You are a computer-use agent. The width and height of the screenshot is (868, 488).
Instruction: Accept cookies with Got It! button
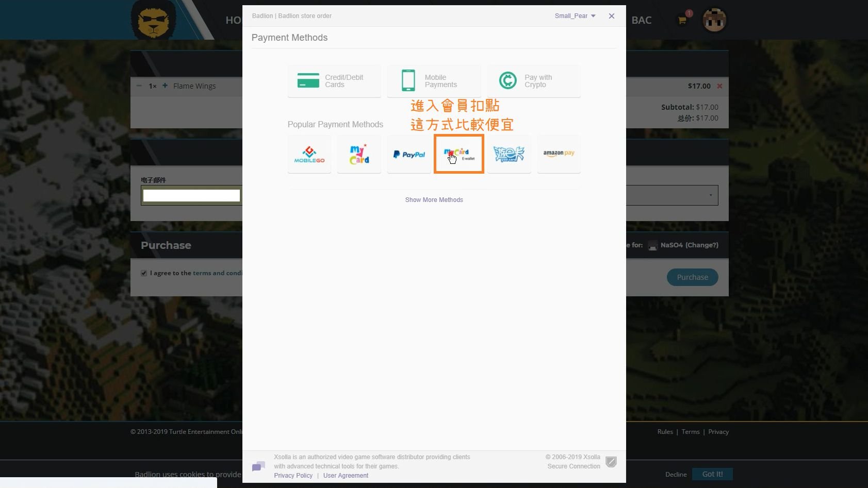(x=712, y=474)
